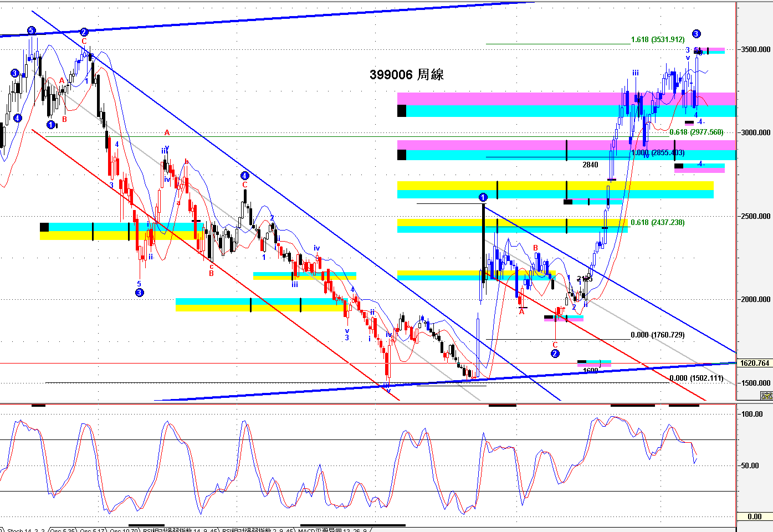Click the 50.00 level on the oscillator axis
The width and height of the screenshot is (773, 532).
750,465
